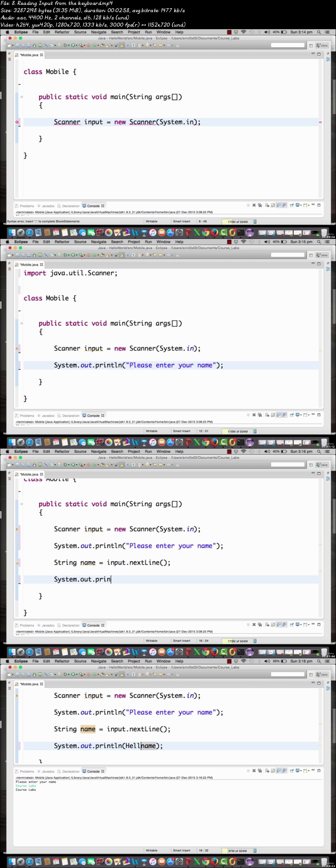This screenshot has width=336, height=868.
Task: Click Debug bug icon in first frame's toolbar
Action: (x=65, y=45)
